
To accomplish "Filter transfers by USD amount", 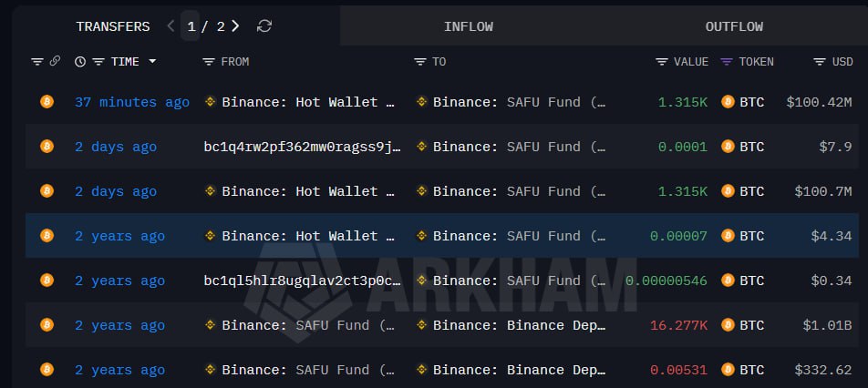I will tap(820, 62).
